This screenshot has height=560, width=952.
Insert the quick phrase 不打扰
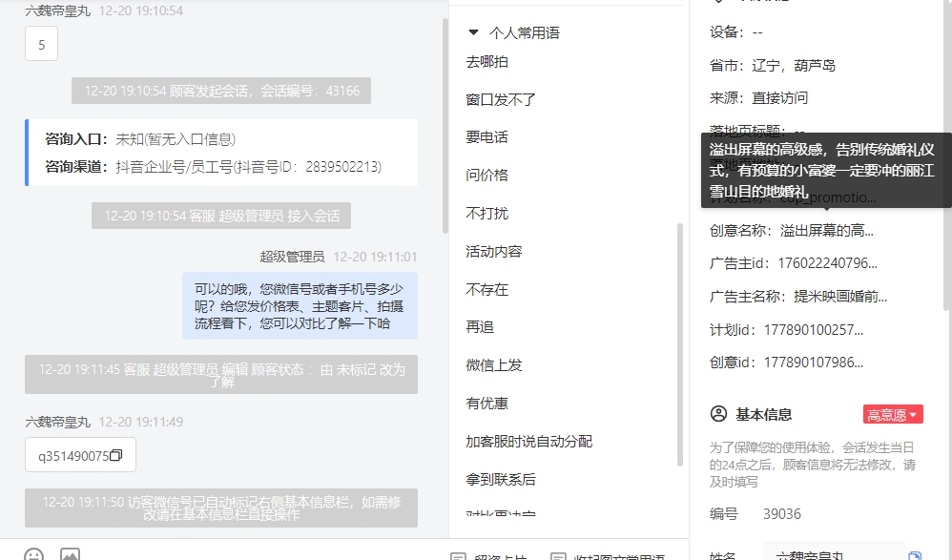(x=486, y=214)
